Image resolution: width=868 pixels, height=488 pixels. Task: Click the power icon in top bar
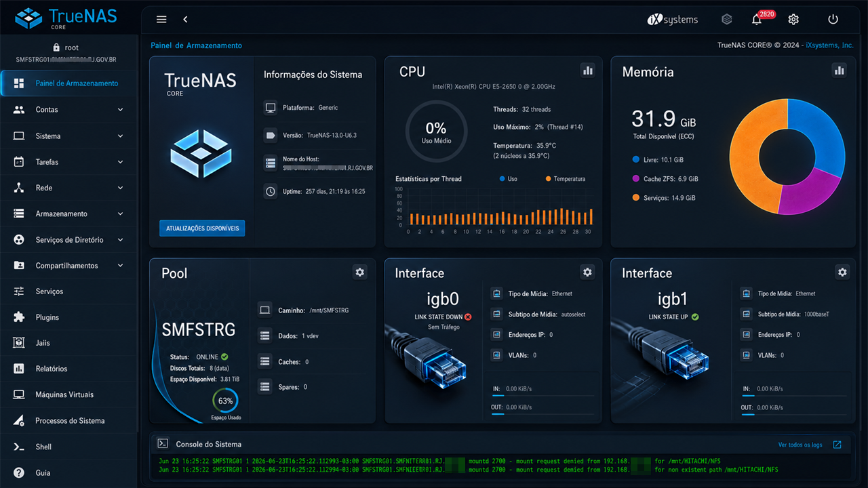point(833,20)
